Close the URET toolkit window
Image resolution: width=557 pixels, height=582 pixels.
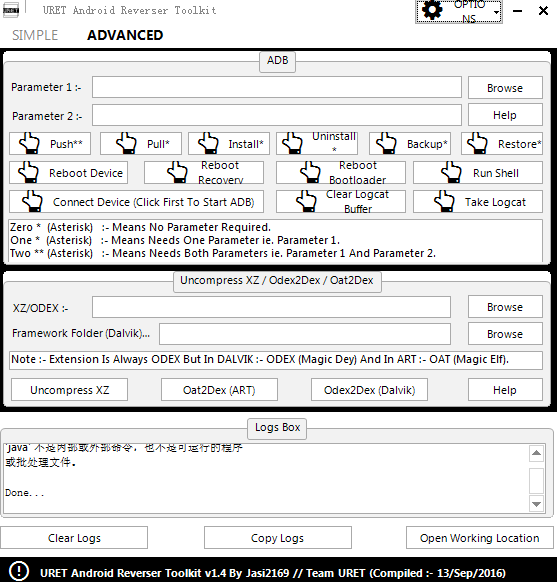click(x=543, y=10)
